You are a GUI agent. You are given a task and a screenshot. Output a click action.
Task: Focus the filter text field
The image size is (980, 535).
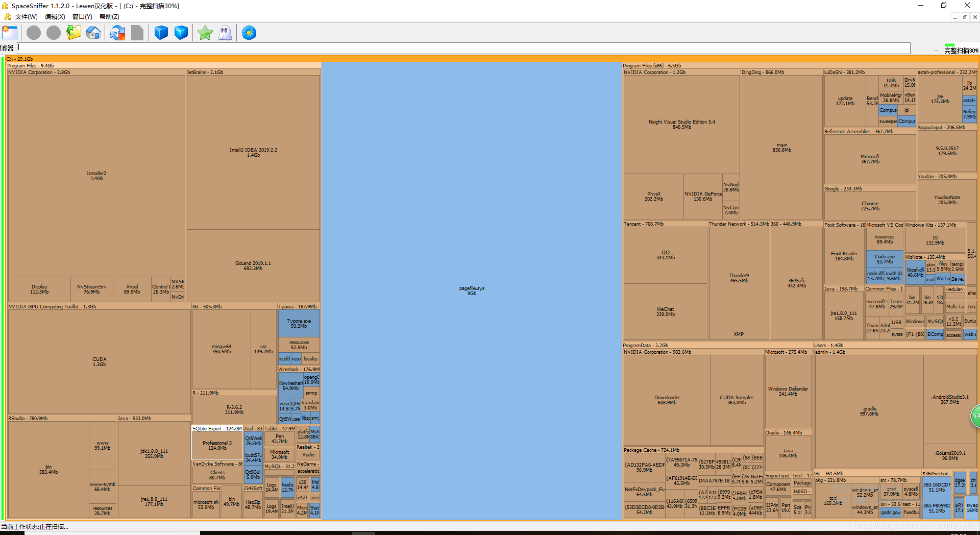click(464, 48)
